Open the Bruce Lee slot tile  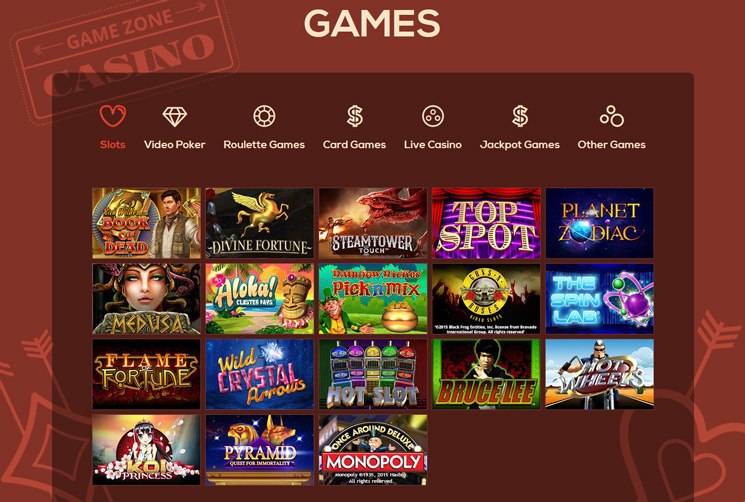[486, 374]
